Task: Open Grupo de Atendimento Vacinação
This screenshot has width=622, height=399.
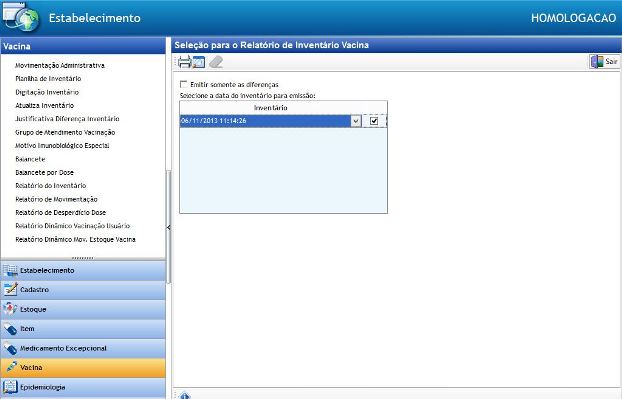Action: pos(65,132)
